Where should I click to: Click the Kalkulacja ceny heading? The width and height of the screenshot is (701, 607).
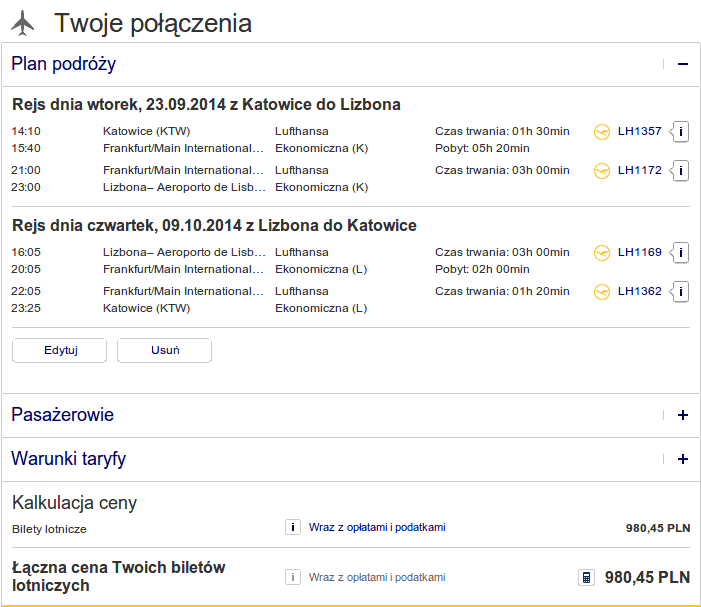pos(74,503)
